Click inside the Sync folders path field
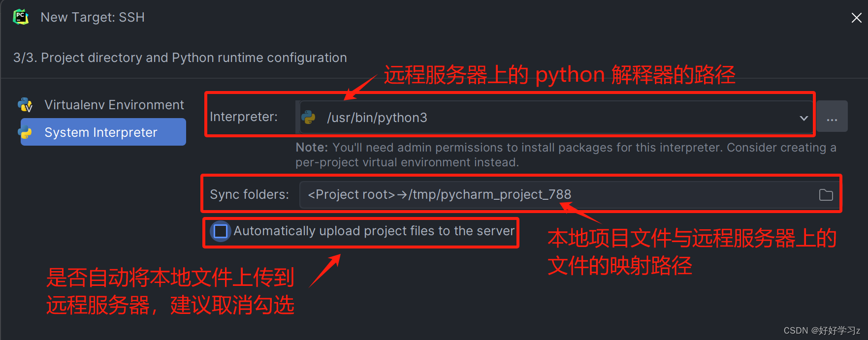Image resolution: width=868 pixels, height=340 pixels. [439, 194]
